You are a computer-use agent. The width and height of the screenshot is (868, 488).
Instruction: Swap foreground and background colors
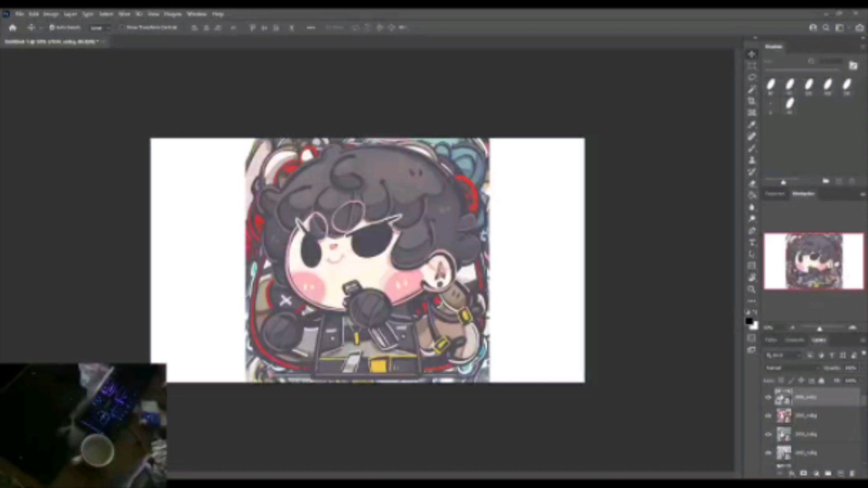point(755,312)
